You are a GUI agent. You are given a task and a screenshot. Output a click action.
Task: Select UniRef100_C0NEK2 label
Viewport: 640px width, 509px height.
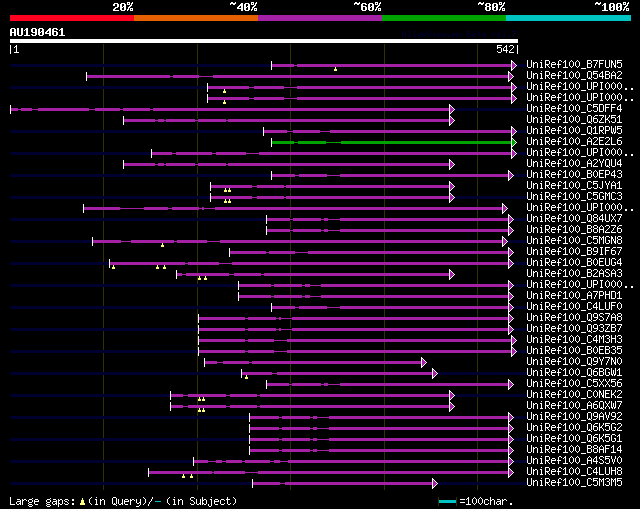(x=574, y=395)
